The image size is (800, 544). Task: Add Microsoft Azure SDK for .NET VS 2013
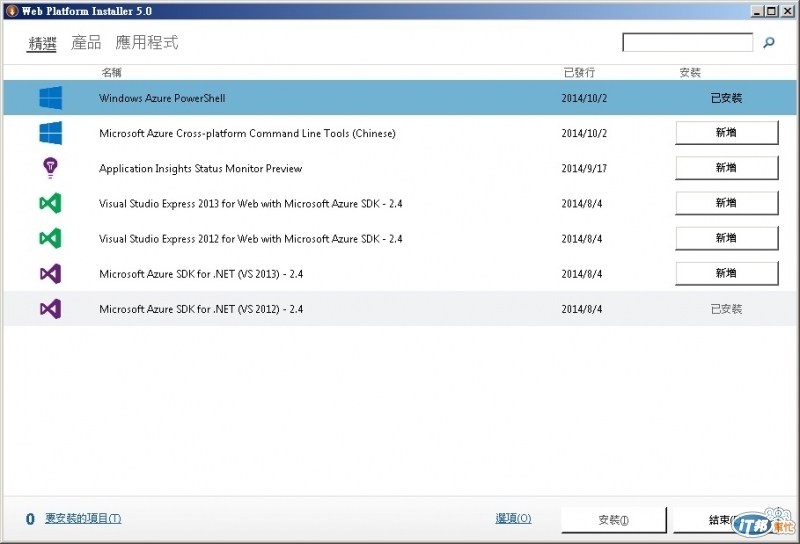(x=727, y=274)
